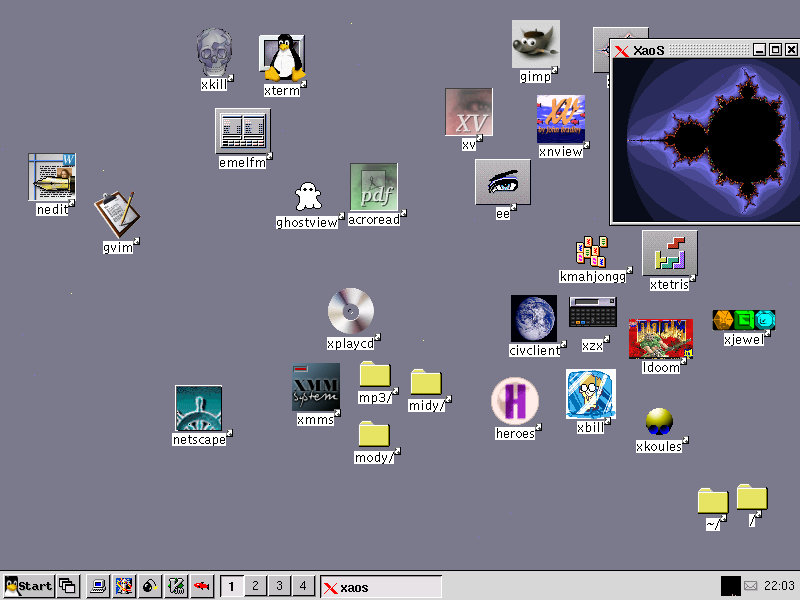Select the nedit editor icon
Viewport: 800px width, 600px height.
click(x=52, y=177)
